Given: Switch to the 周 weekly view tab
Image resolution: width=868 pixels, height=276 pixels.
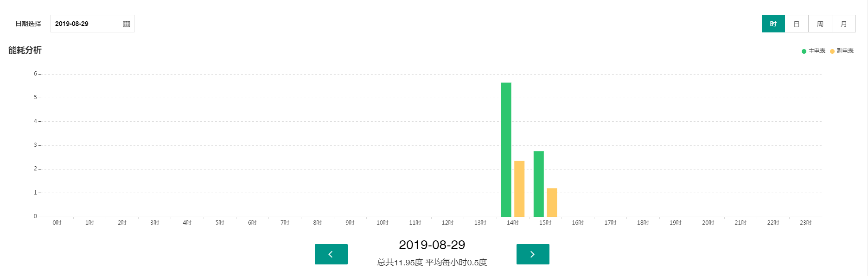Looking at the screenshot, I should coord(820,24).
